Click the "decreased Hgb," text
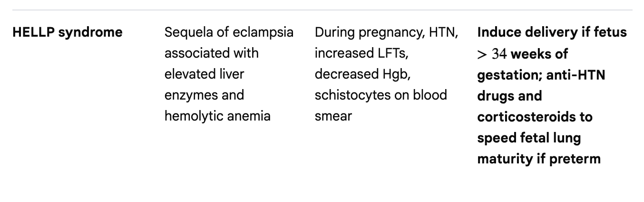This screenshot has width=644, height=202. [x=361, y=74]
